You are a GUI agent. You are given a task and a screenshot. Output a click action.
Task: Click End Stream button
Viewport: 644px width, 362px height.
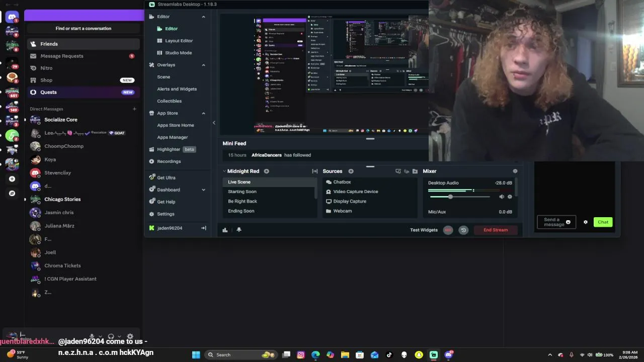[496, 230]
